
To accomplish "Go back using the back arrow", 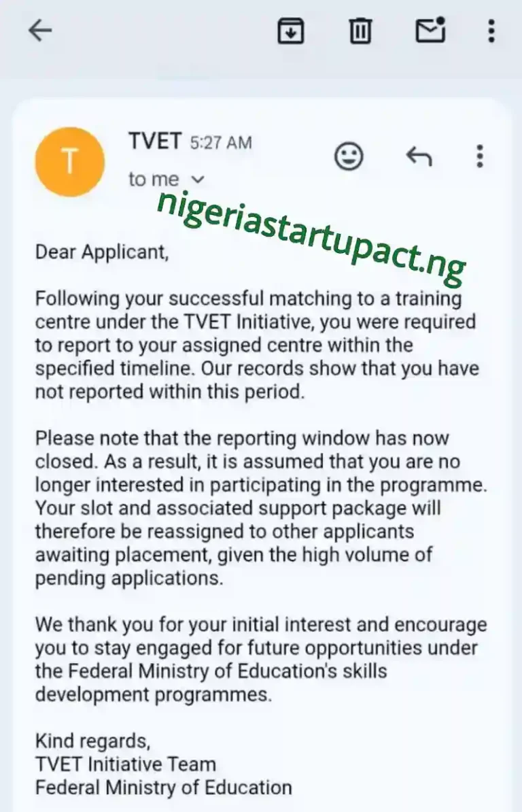I will pyautogui.click(x=41, y=31).
